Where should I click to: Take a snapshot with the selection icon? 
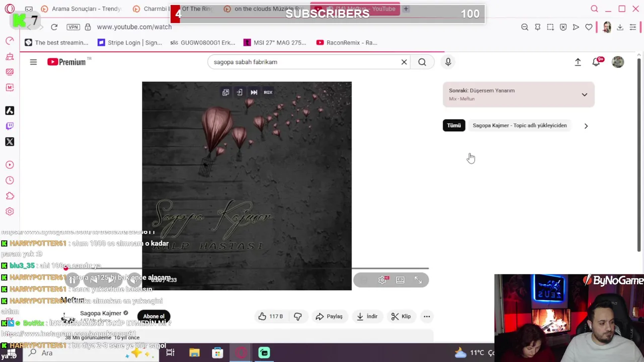pos(550,27)
